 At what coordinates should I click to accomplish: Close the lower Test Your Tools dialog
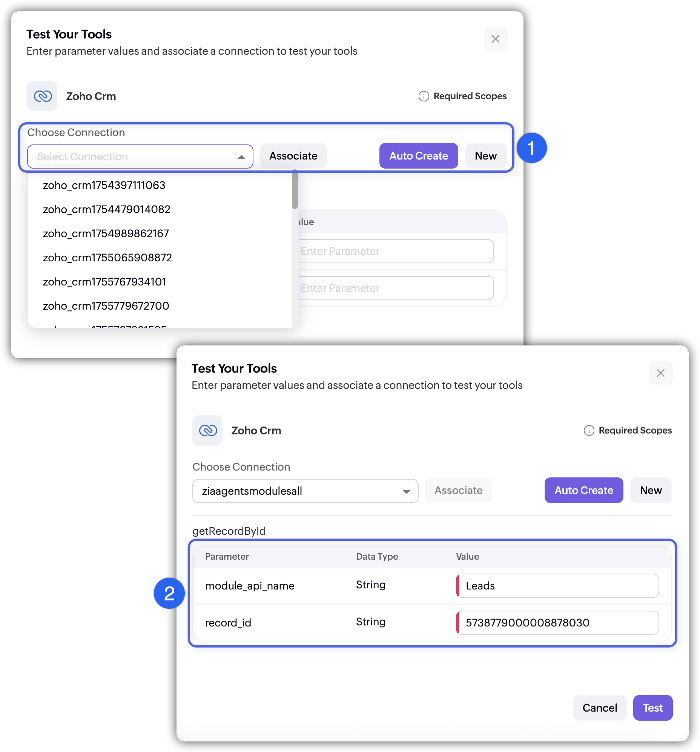coord(660,373)
